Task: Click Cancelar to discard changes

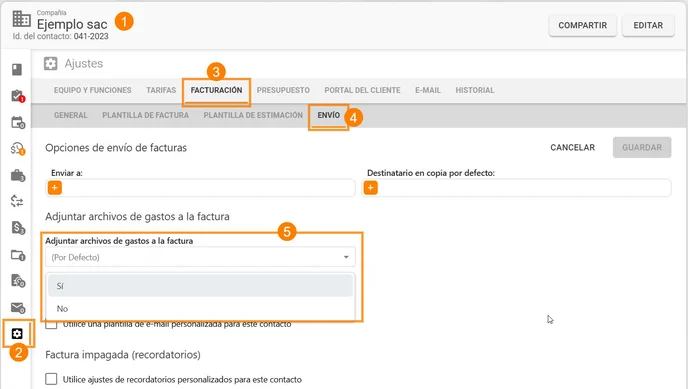Action: [x=573, y=147]
